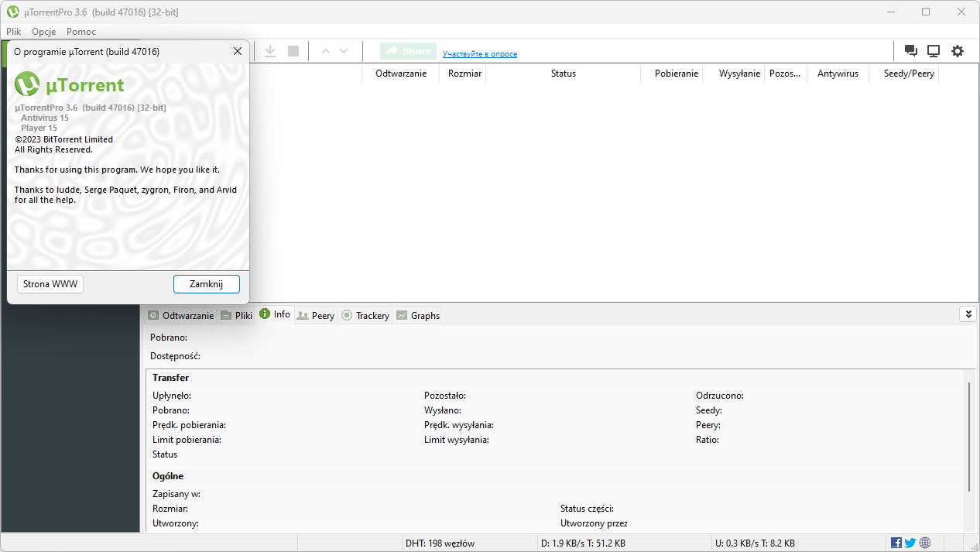980x552 pixels.
Task: Open the chat bubbles icon in toolbar
Action: [911, 51]
